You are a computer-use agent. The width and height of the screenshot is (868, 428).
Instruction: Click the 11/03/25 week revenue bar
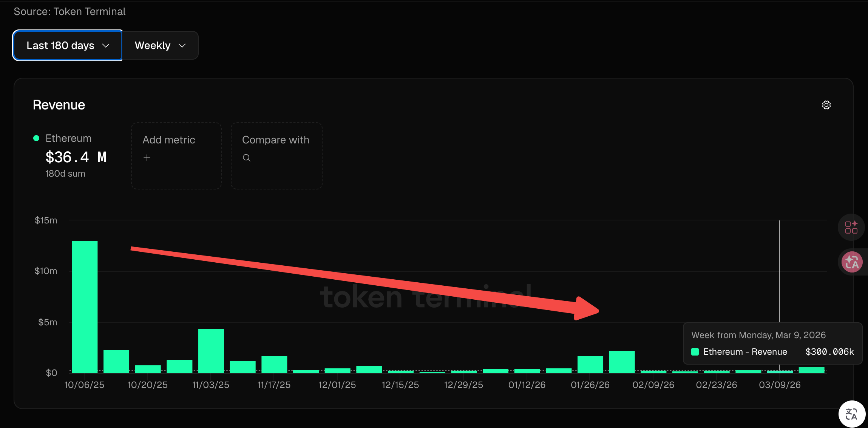pyautogui.click(x=211, y=351)
